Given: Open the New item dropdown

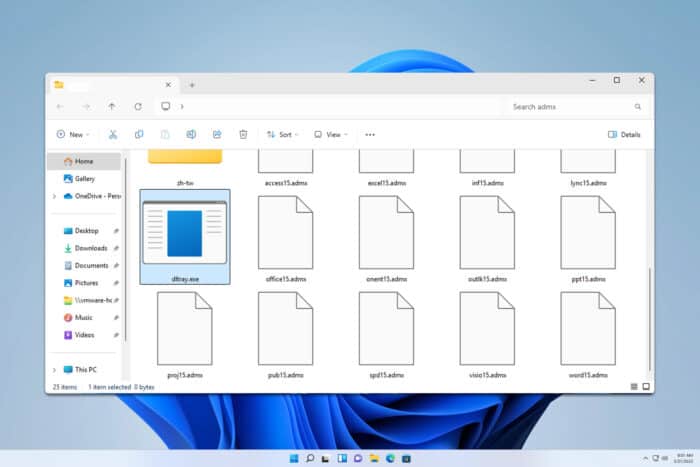Looking at the screenshot, I should pyautogui.click(x=73, y=134).
